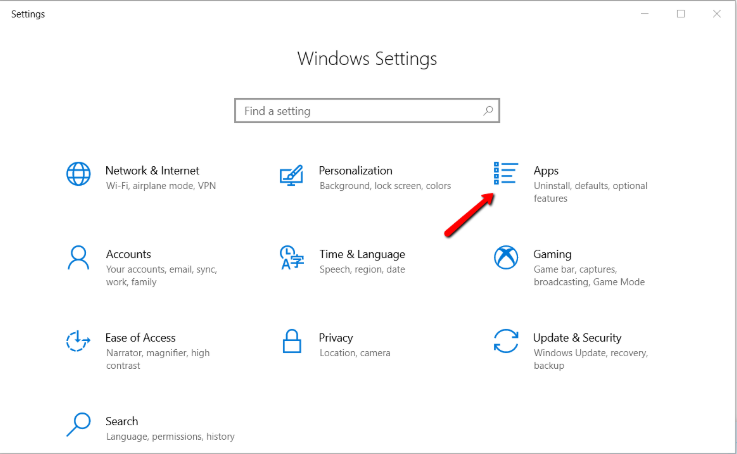The height and width of the screenshot is (454, 737).
Task: Focus the Find a setting field
Action: click(x=367, y=111)
